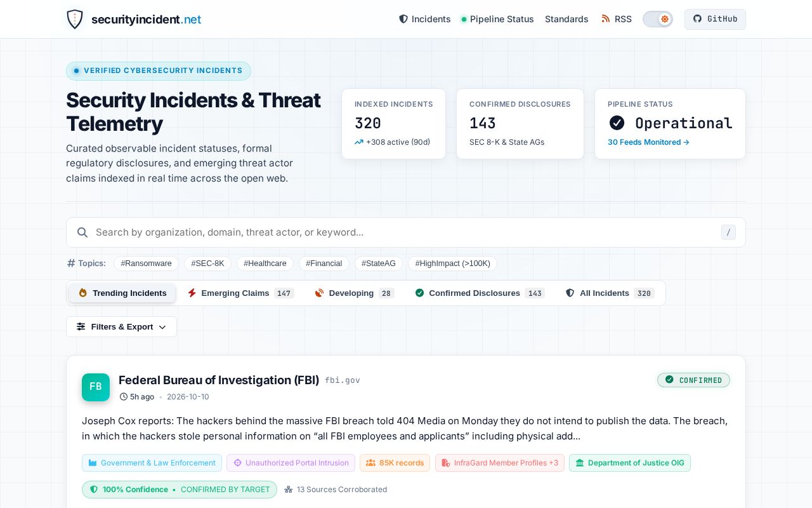Open the RSS feed link
The height and width of the screenshot is (508, 812).
click(617, 19)
